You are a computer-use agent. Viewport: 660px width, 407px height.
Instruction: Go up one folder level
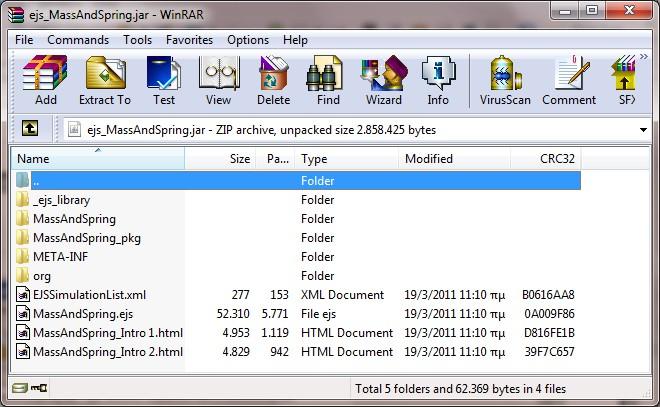point(30,128)
